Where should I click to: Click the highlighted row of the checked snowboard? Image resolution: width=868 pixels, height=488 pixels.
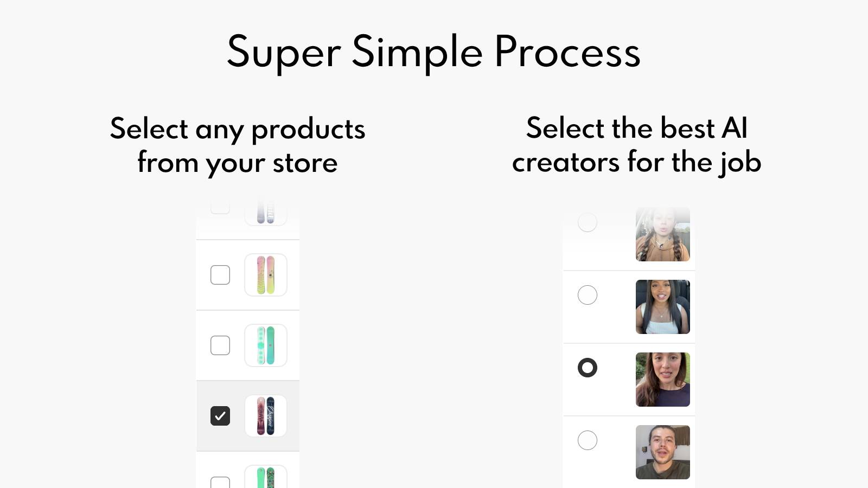tap(248, 416)
